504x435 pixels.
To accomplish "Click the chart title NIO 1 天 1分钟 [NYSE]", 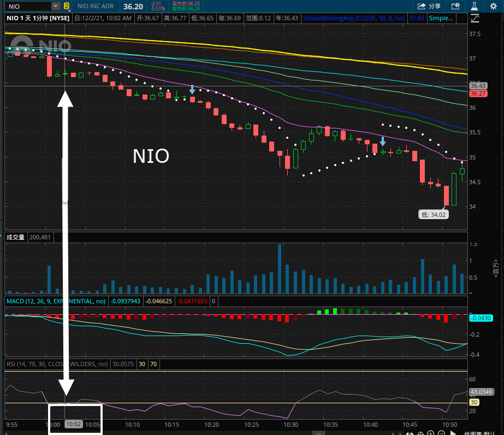I will coord(38,18).
